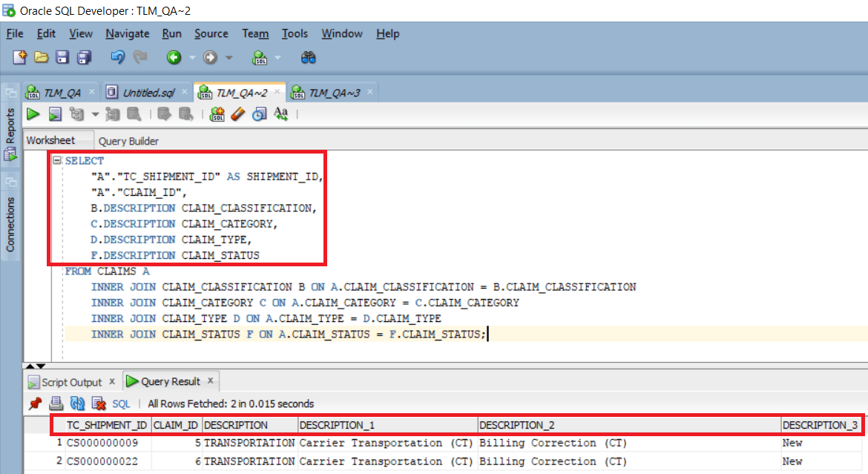Open the Navigate menu
This screenshot has height=474, width=868.
click(128, 34)
